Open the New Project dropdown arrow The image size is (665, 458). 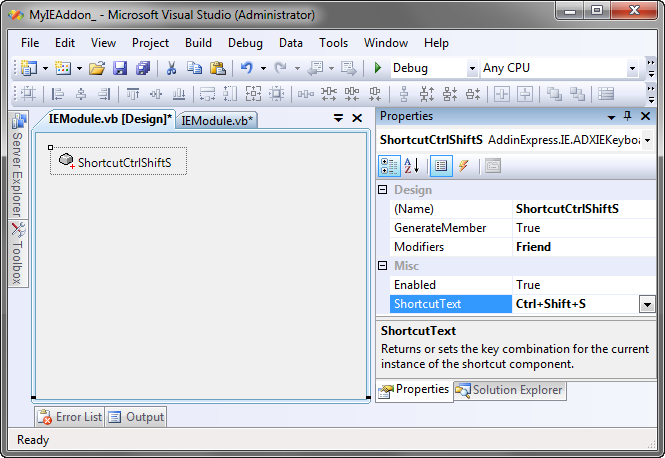pyautogui.click(x=45, y=68)
